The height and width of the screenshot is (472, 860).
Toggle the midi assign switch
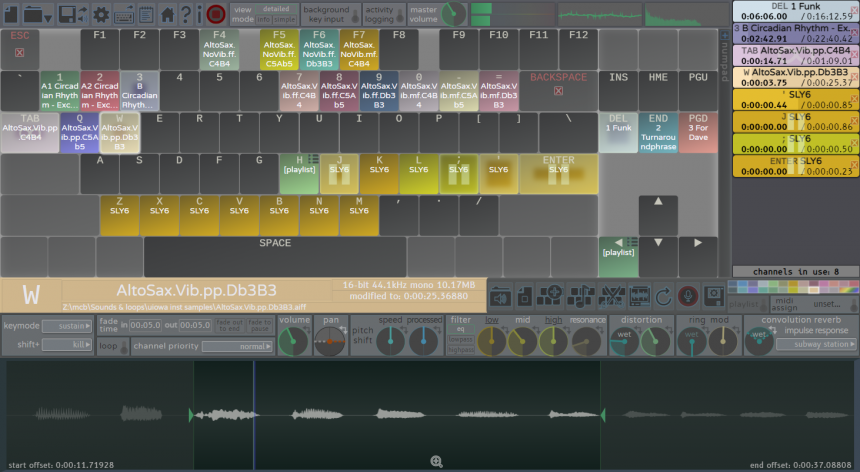(x=854, y=304)
